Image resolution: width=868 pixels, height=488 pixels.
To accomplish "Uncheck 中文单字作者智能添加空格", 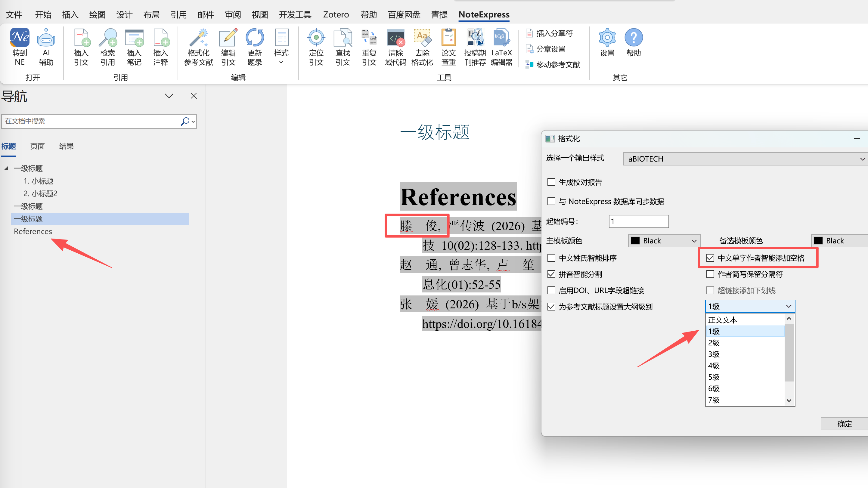I will 710,258.
